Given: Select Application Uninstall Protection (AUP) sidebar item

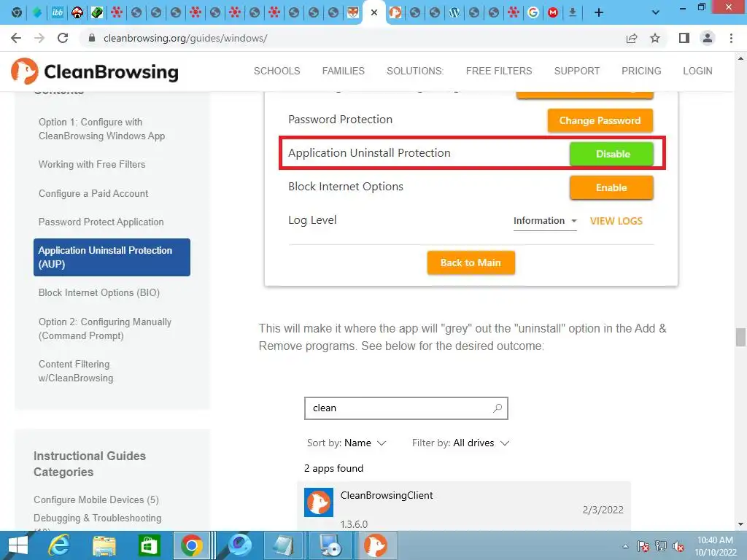Looking at the screenshot, I should [112, 257].
